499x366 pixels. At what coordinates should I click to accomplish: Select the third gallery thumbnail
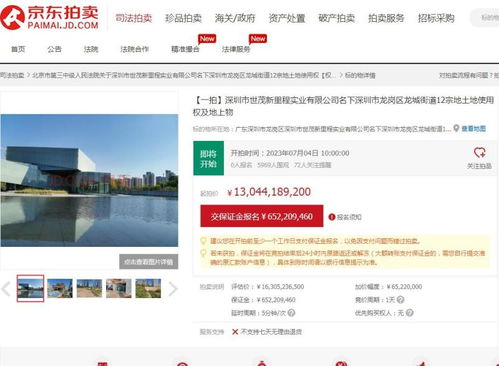click(89, 288)
